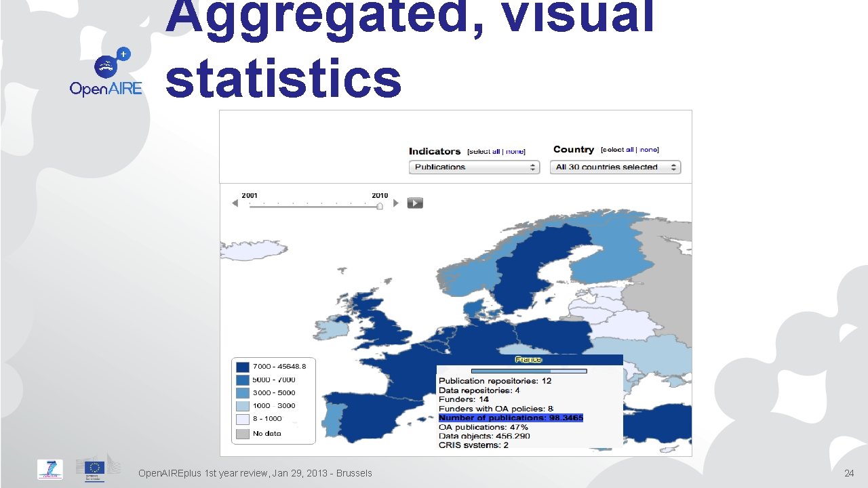Open the Country dropdown with 30 countries selected
868x488 pixels.
615,167
